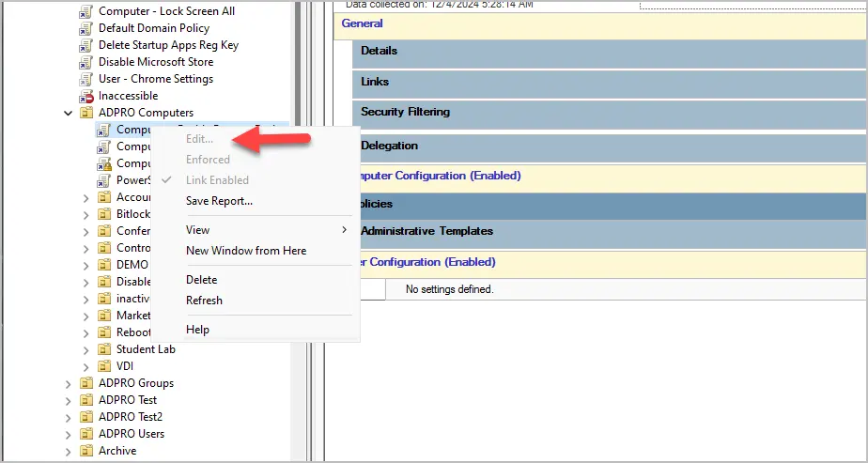Select New Window from Here
The image size is (868, 463).
(246, 251)
